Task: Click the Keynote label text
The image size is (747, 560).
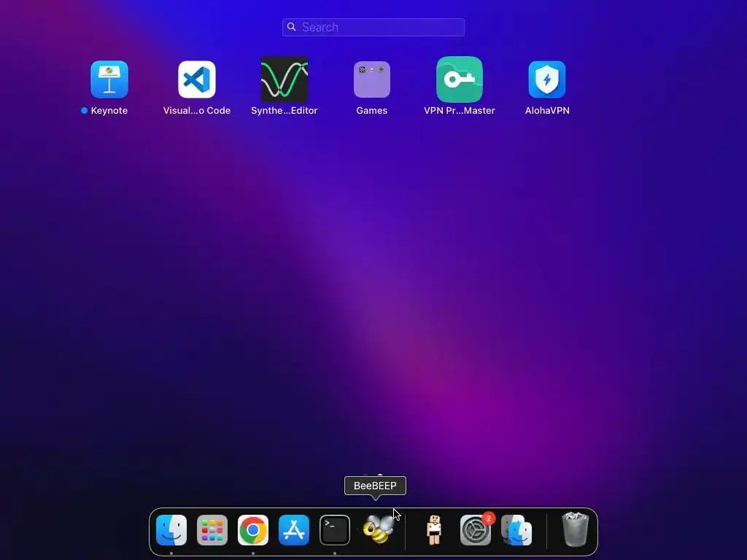Action: 109,111
